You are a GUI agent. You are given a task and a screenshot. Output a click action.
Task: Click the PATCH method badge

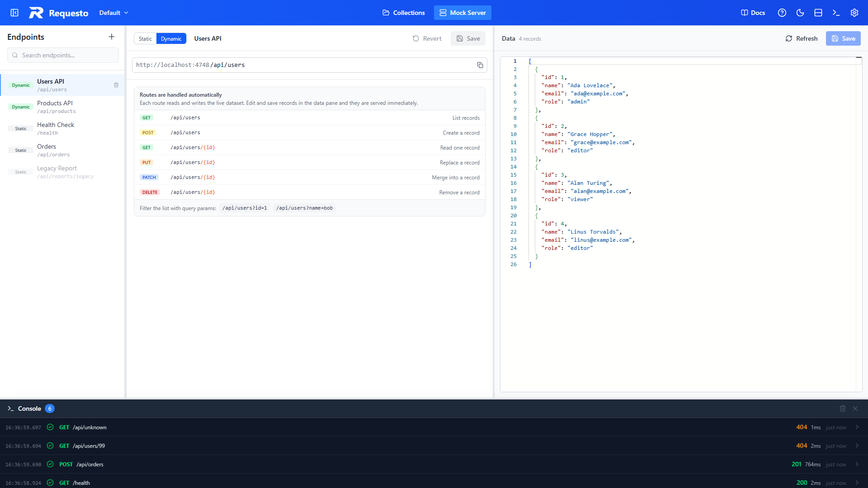tap(149, 177)
